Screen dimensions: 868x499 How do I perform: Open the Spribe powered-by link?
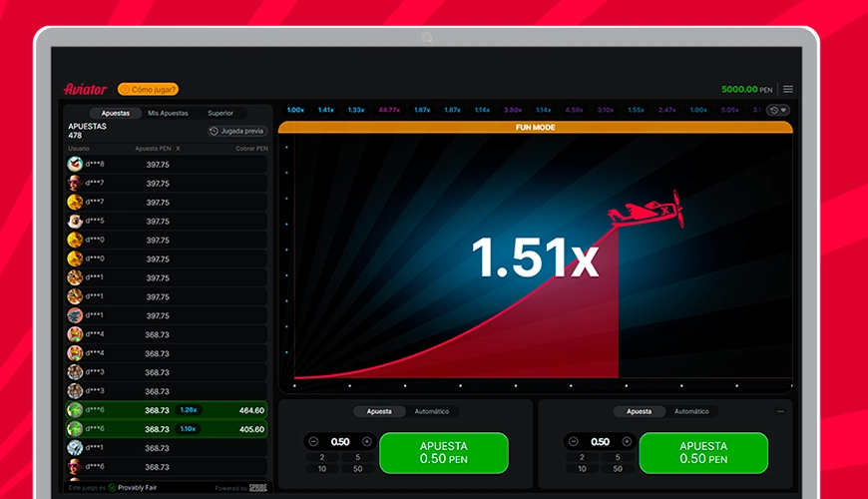[x=258, y=488]
